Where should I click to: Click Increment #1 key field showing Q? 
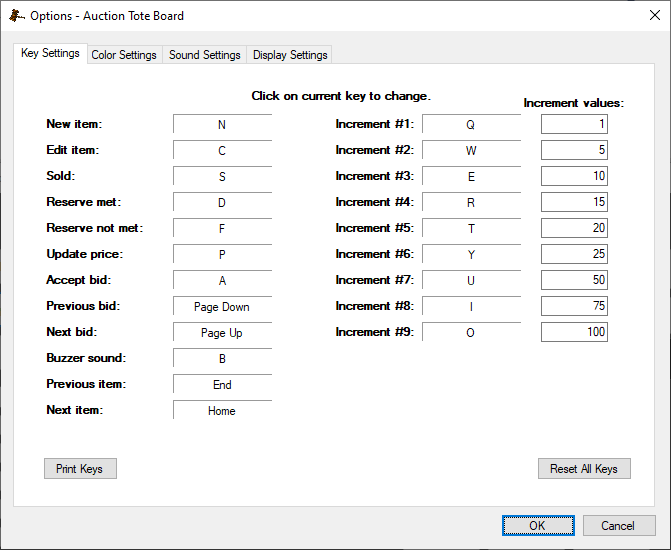[471, 125]
